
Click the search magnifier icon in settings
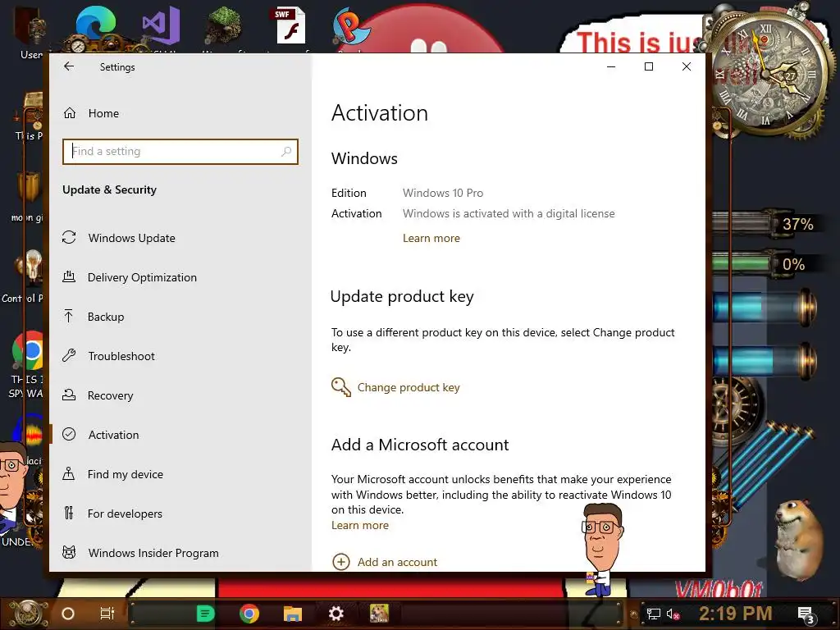click(x=286, y=152)
